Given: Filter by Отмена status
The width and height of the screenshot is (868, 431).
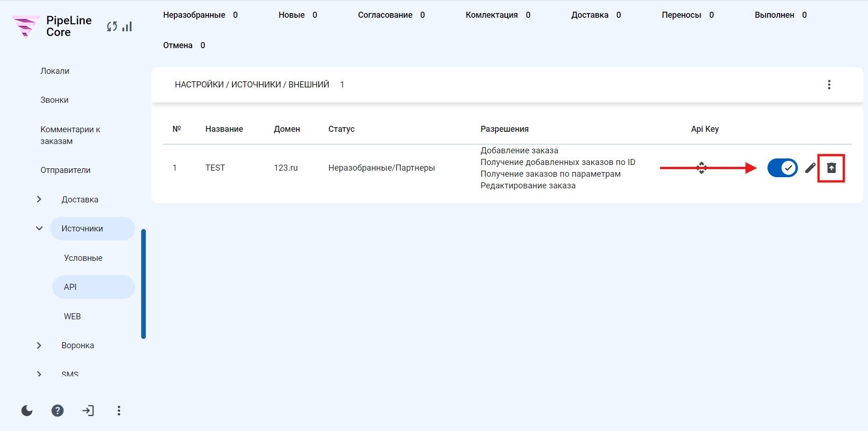Looking at the screenshot, I should coord(184,45).
